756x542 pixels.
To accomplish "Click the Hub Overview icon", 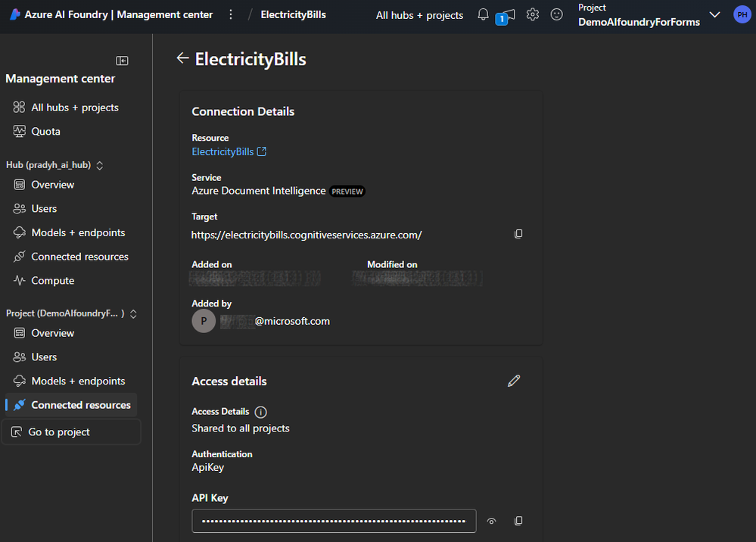I will tap(19, 185).
